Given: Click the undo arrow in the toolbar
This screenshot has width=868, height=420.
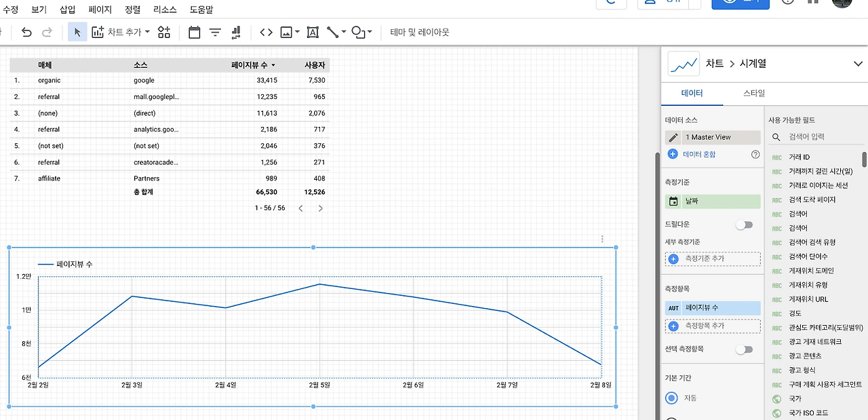Looking at the screenshot, I should pos(26,32).
